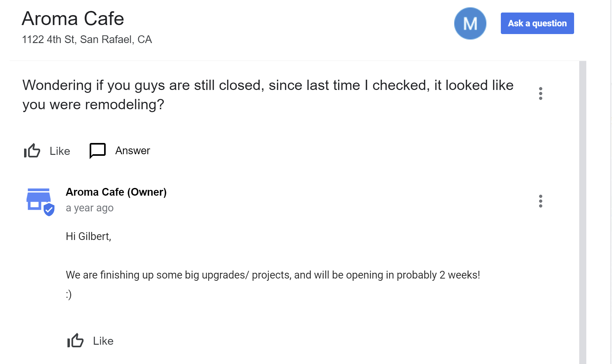The image size is (612, 364).
Task: Select the question text about remodeling
Action: (x=268, y=95)
